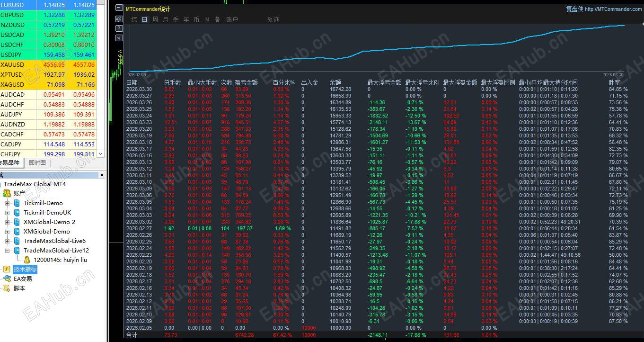644x342 pixels.
Task: Open the http://MTCommander.com link
Action: [x=613, y=9]
